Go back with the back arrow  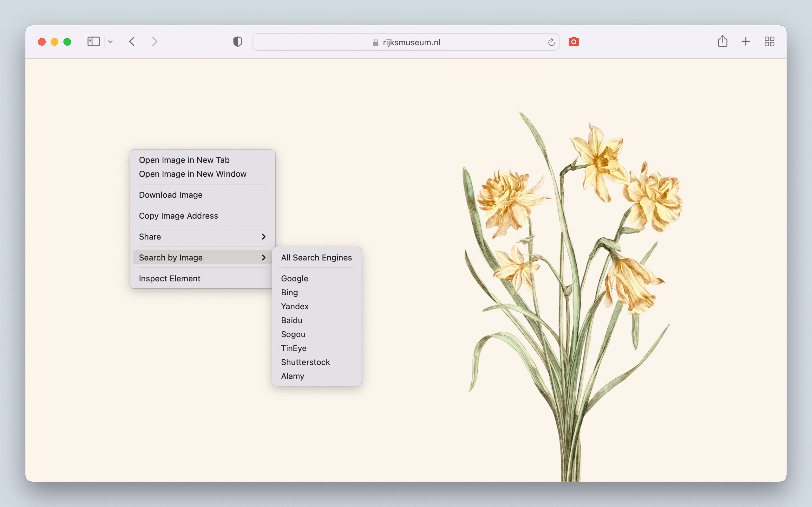tap(132, 42)
